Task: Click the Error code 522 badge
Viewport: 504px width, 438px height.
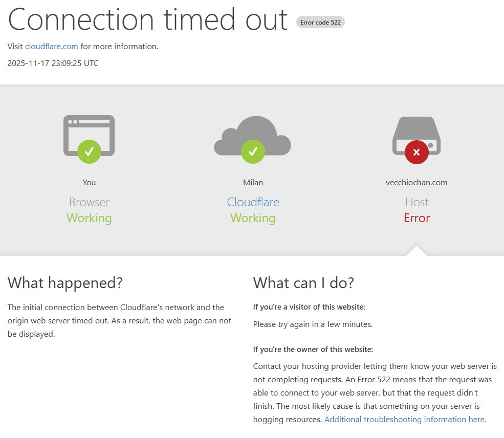Action: 320,22
